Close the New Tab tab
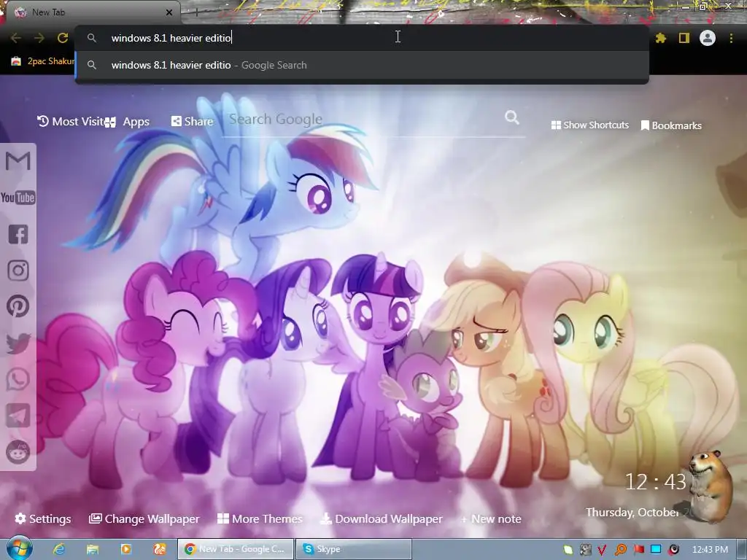Screen dimensions: 747x560 (x=169, y=12)
